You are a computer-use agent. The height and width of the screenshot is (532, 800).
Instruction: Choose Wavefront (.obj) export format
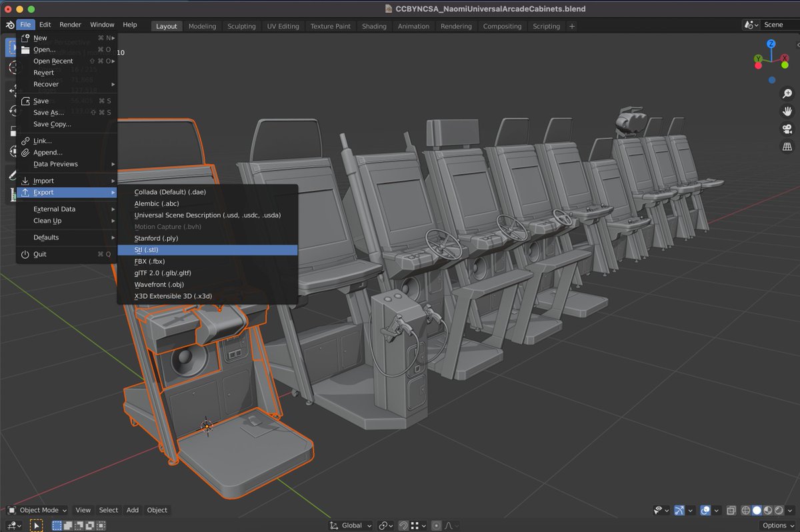(207, 285)
